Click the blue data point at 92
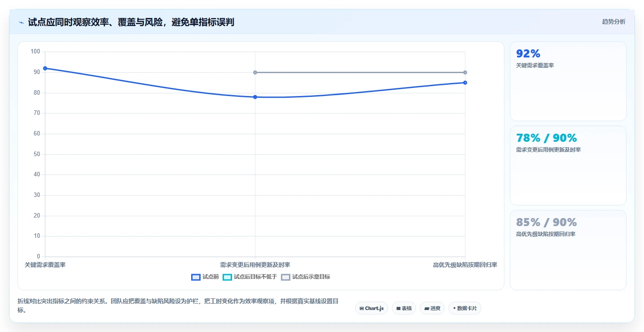Viewport: 644px width, 332px height. pyautogui.click(x=45, y=68)
